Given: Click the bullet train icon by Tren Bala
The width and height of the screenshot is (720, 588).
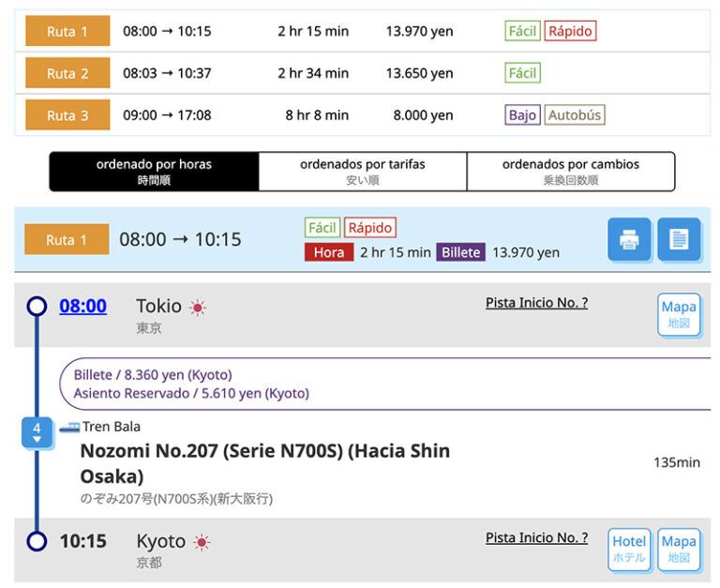Looking at the screenshot, I should 69,427.
